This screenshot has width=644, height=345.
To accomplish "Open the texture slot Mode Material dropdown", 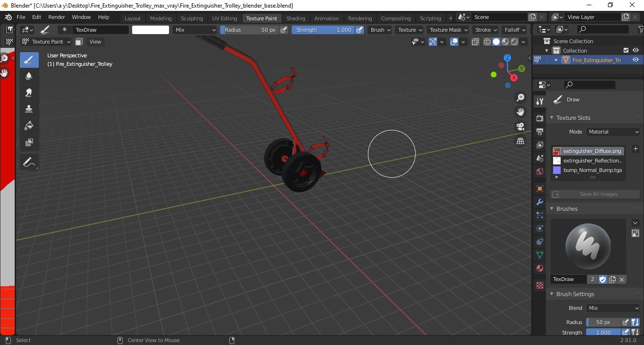I will tap(613, 132).
